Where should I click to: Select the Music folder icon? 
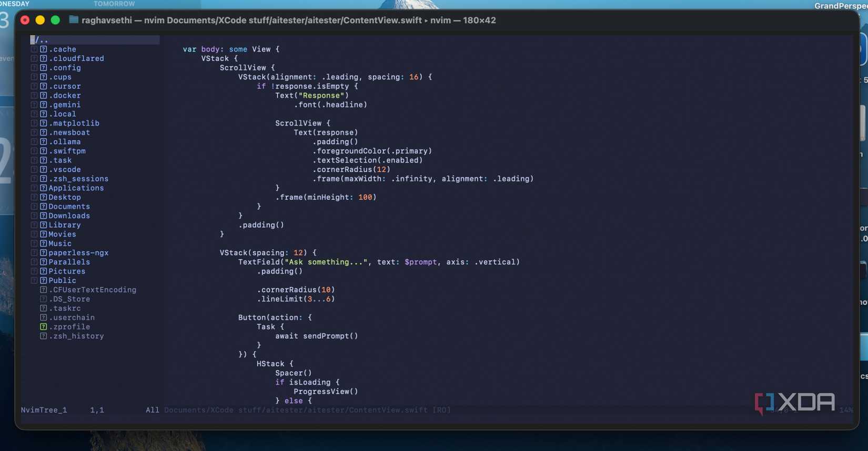(44, 244)
